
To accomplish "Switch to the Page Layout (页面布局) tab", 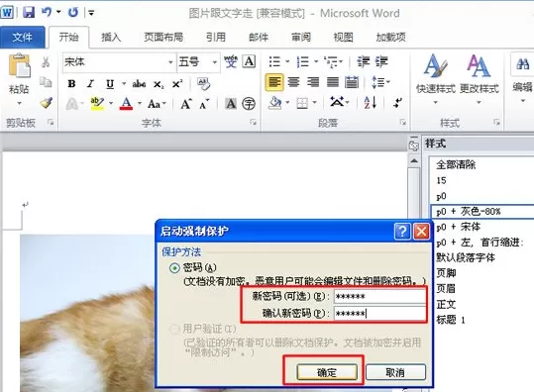I will 163,37.
